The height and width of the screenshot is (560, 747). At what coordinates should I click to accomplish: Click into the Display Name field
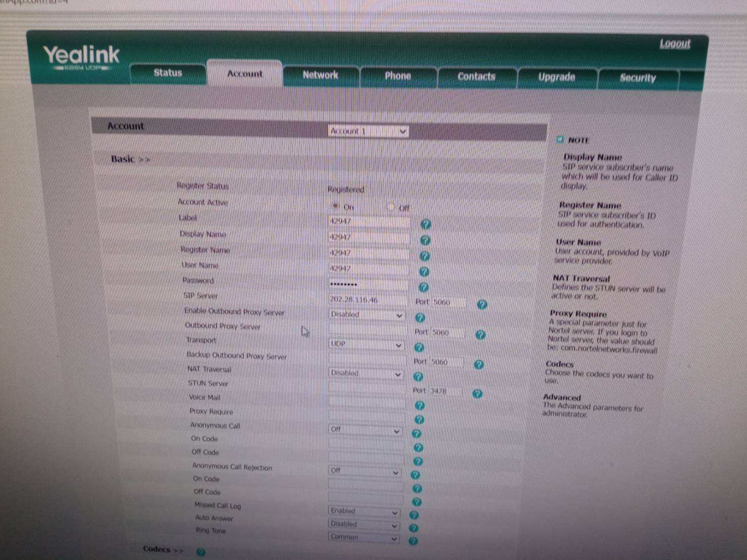[369, 238]
